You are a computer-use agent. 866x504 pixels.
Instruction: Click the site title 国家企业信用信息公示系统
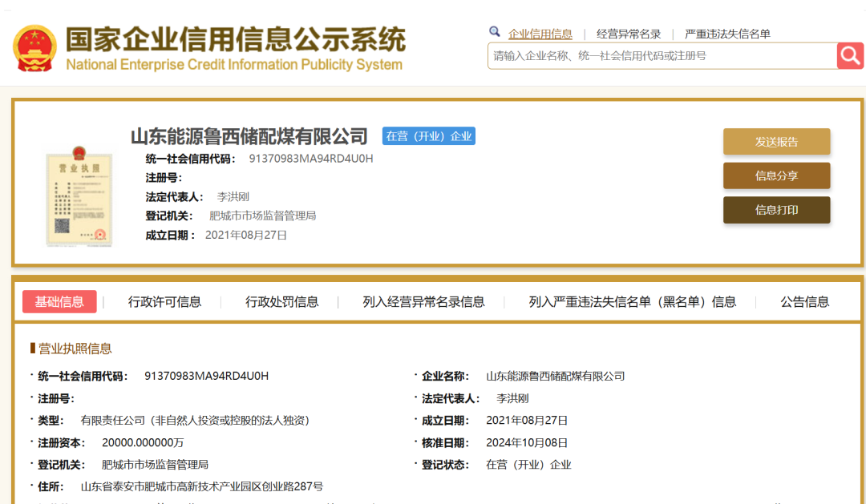coord(236,39)
